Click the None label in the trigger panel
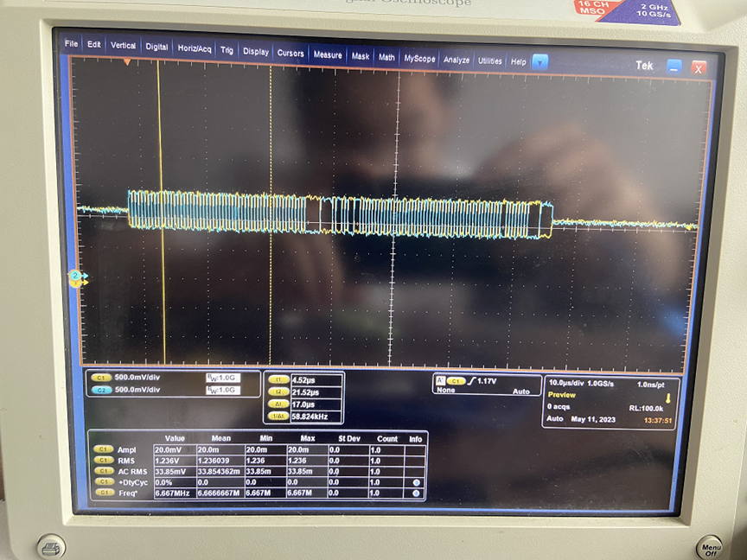 coord(446,390)
